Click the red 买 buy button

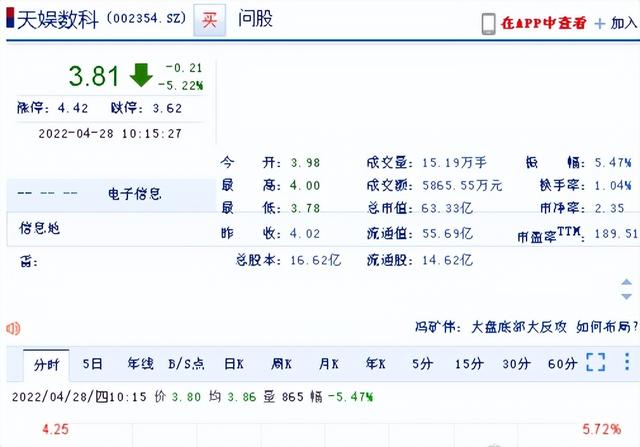[209, 20]
